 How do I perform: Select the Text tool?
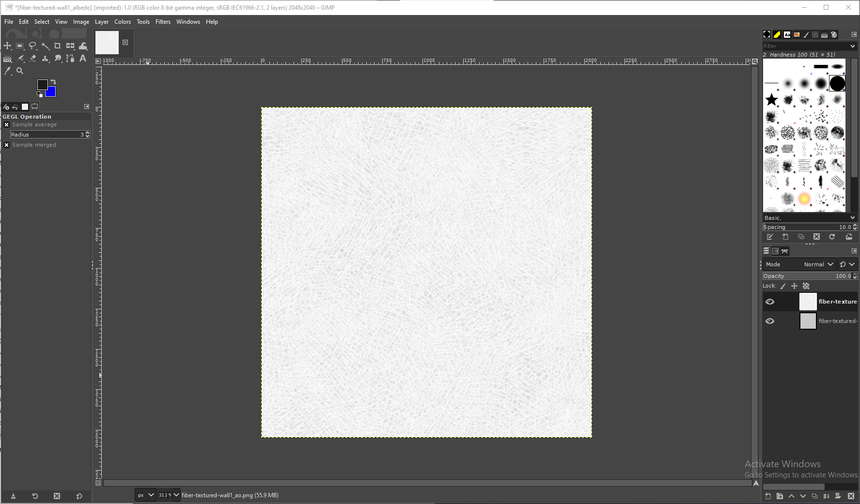point(83,59)
